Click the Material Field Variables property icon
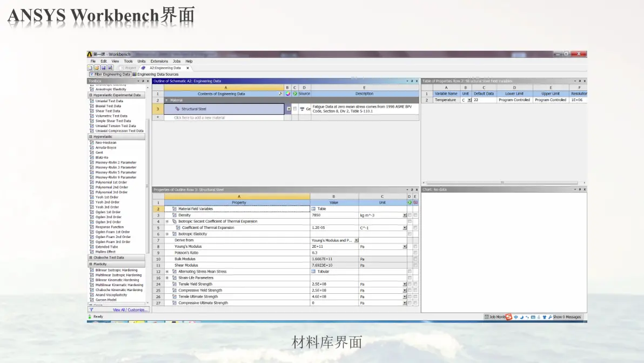 175,209
